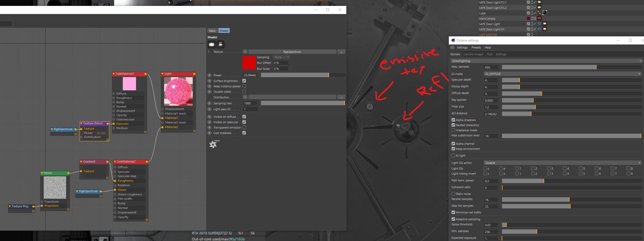The image size is (644, 241).
Task: Open the Settings menu in Octane settings
Action: 462,47
